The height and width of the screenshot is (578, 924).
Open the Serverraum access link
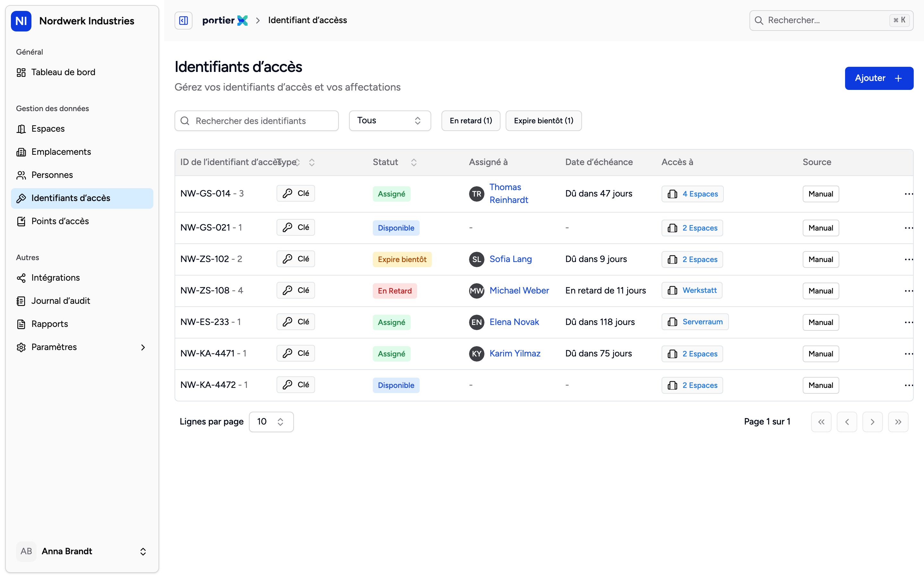pyautogui.click(x=695, y=322)
